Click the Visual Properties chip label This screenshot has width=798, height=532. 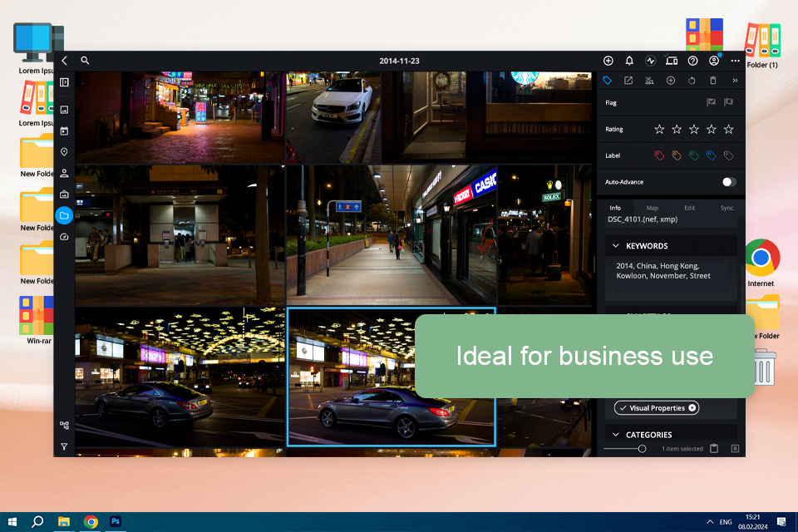tap(657, 408)
